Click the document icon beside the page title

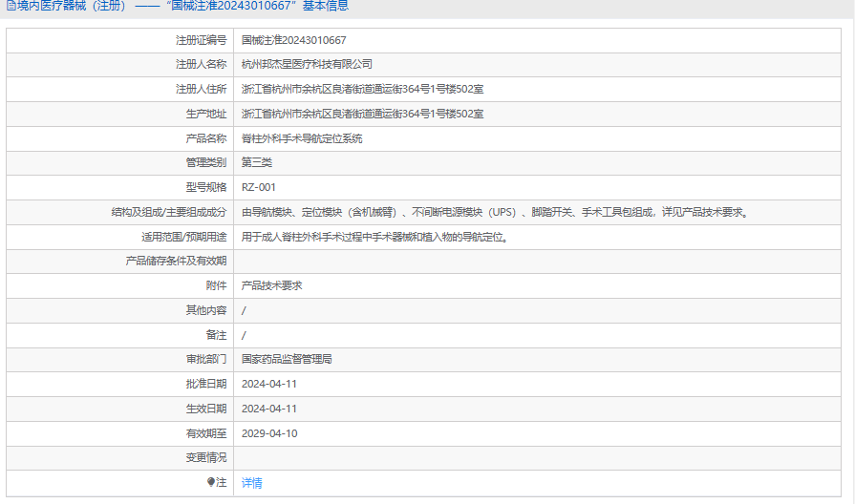[x=11, y=7]
